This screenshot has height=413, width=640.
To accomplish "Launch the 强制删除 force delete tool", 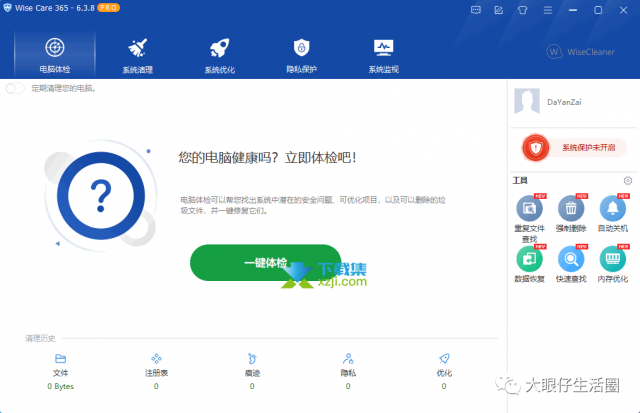I will [x=571, y=214].
